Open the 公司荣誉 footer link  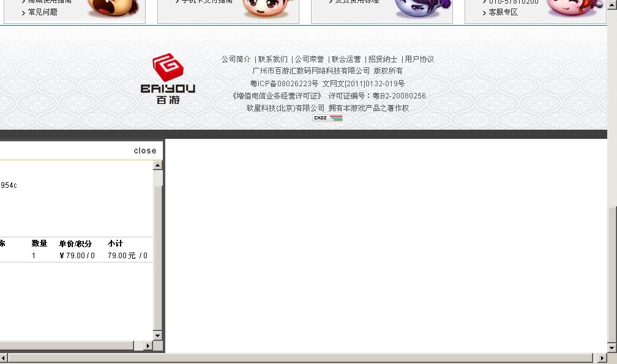[309, 59]
